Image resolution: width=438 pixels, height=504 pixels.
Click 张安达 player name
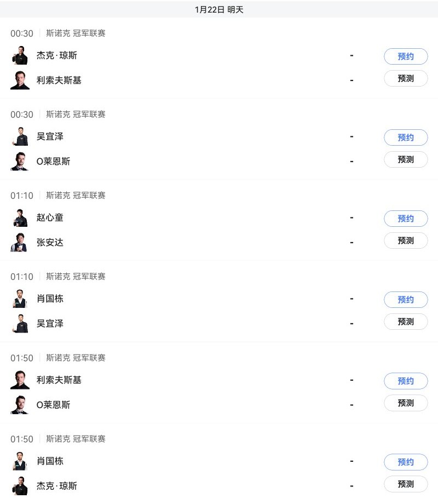pos(50,242)
